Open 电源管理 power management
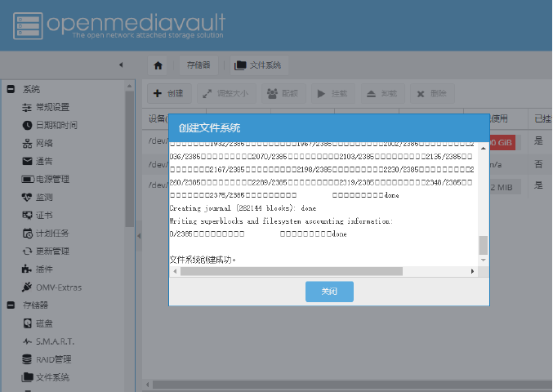The image size is (553, 392). 51,179
